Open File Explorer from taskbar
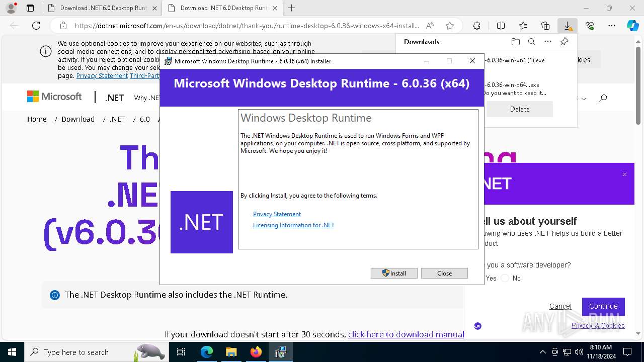This screenshot has width=644, height=362. coord(231,352)
